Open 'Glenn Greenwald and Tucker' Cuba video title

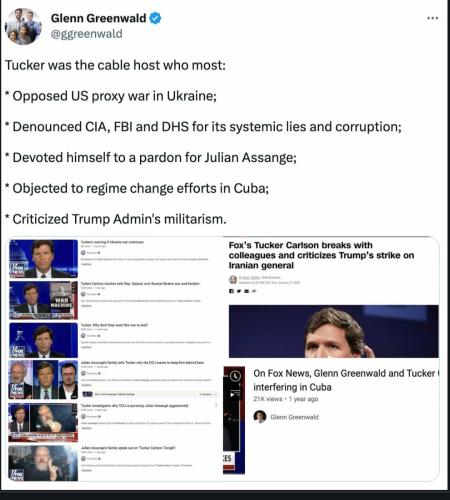click(x=346, y=380)
